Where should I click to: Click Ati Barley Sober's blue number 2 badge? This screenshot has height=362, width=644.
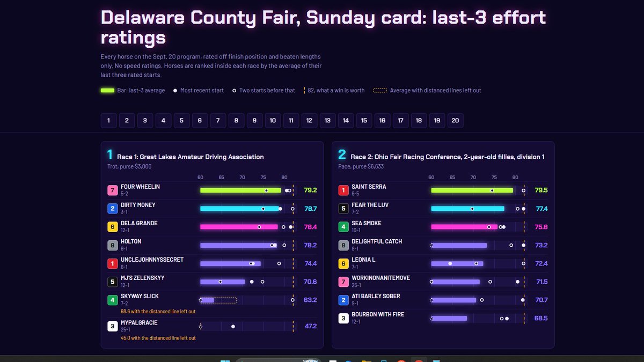tap(343, 300)
